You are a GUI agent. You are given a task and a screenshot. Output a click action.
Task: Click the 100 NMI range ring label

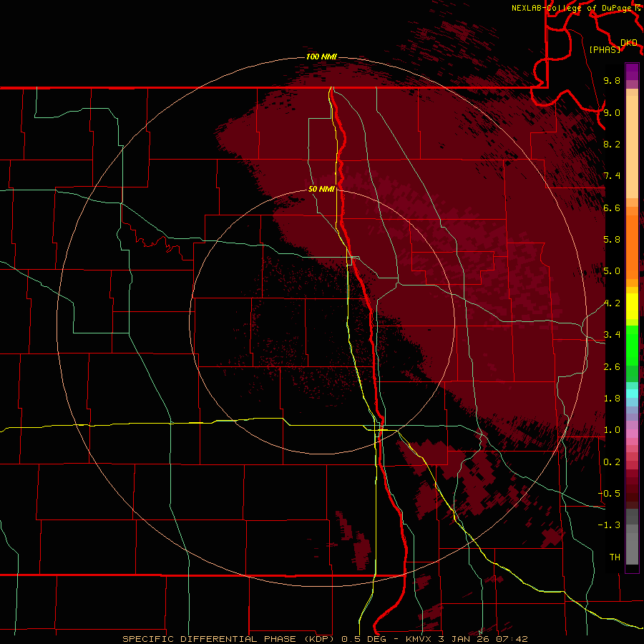coord(321,57)
